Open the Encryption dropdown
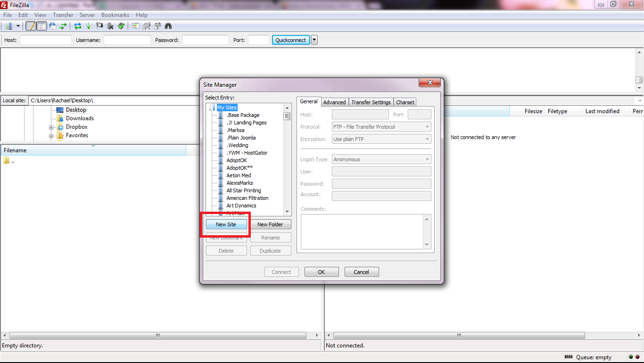Viewport: 644px width, 363px height. point(381,139)
